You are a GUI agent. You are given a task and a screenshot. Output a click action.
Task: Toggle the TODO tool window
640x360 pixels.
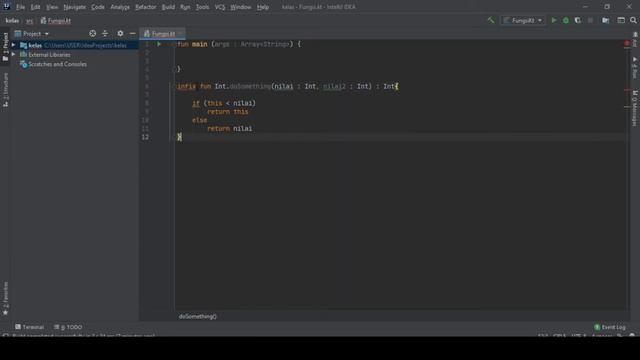point(68,327)
